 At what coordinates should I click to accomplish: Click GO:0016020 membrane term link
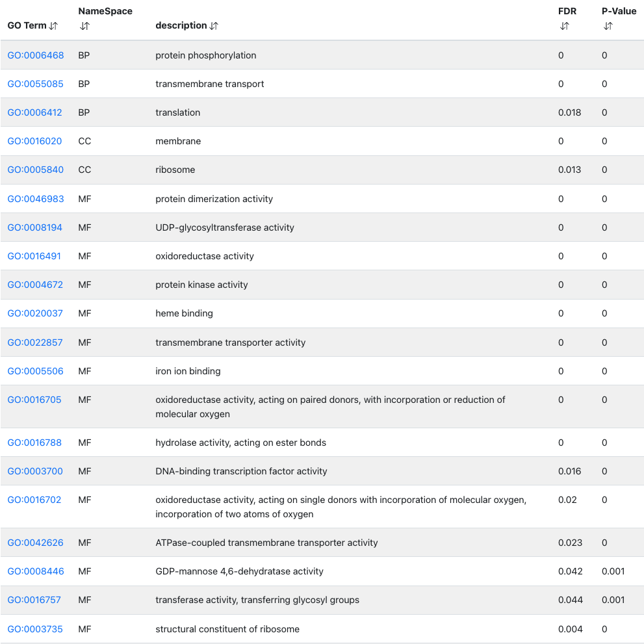click(x=35, y=141)
